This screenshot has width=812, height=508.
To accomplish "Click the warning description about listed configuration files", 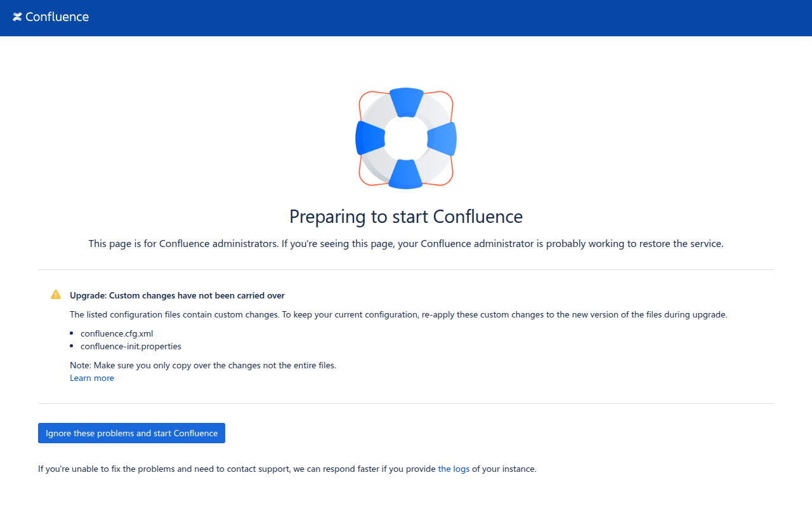I will [398, 314].
